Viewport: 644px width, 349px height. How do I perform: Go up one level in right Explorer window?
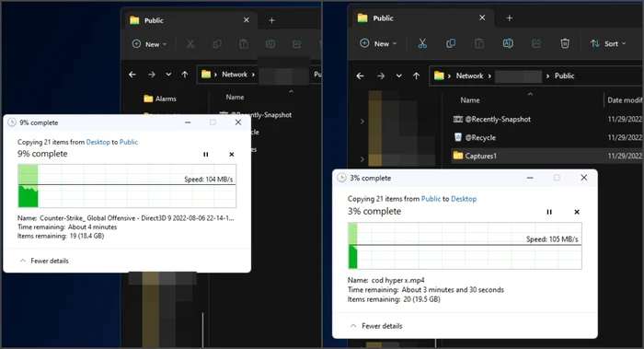click(416, 76)
